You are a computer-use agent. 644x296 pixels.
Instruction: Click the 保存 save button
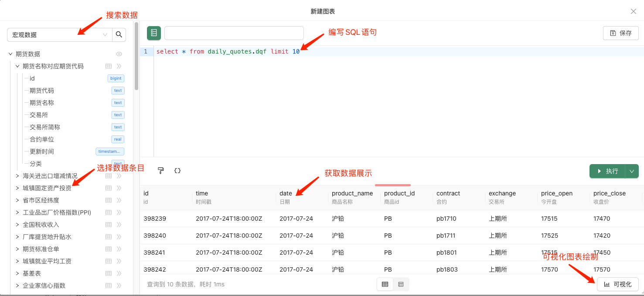click(x=620, y=33)
